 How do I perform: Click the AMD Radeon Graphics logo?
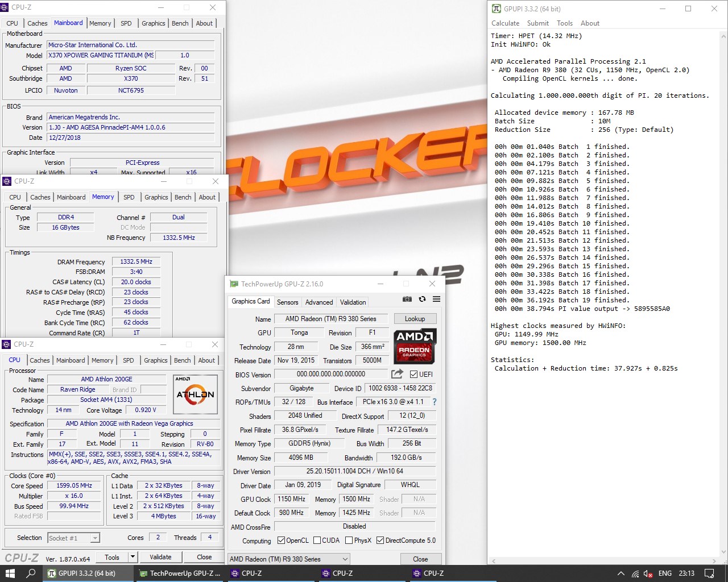[415, 346]
